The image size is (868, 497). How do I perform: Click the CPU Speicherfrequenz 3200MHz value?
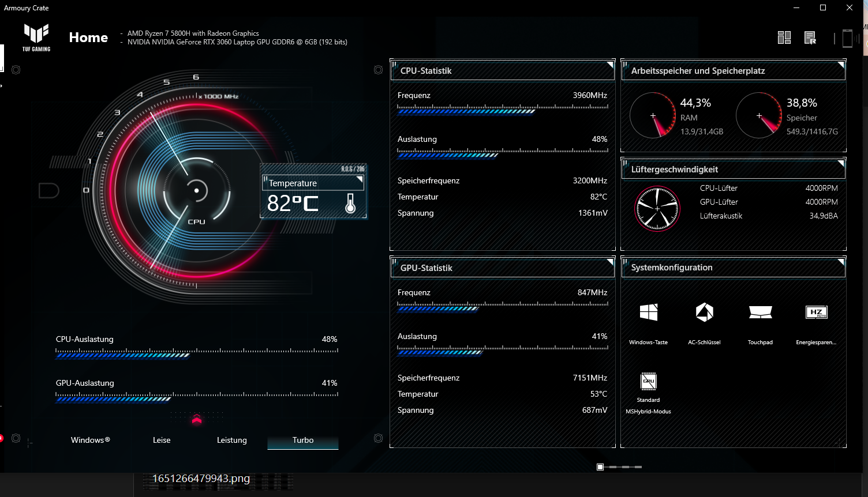[x=590, y=180]
